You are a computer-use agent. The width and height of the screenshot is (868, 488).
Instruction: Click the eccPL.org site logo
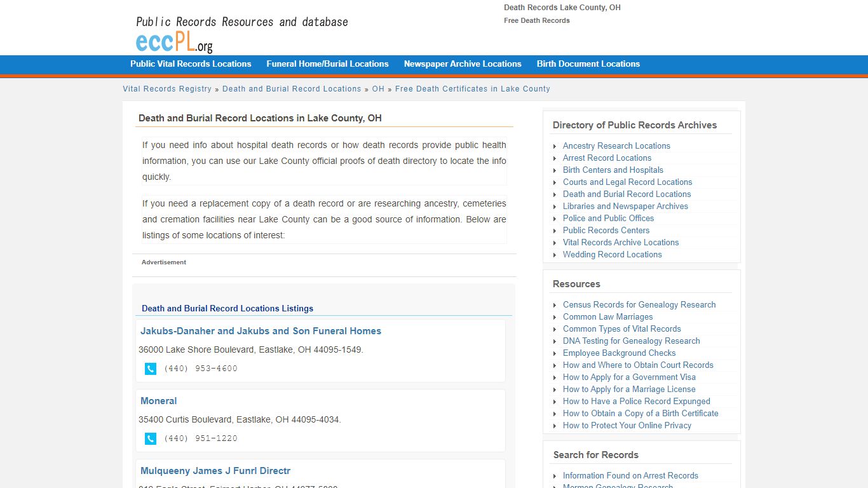174,42
